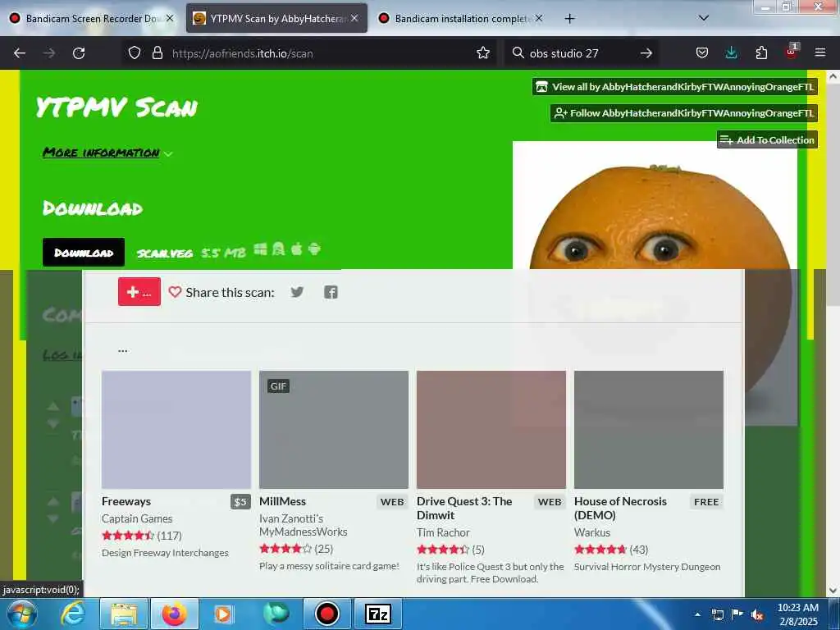840x630 pixels.
Task: Click the Windows platform icon
Action: tap(260, 249)
